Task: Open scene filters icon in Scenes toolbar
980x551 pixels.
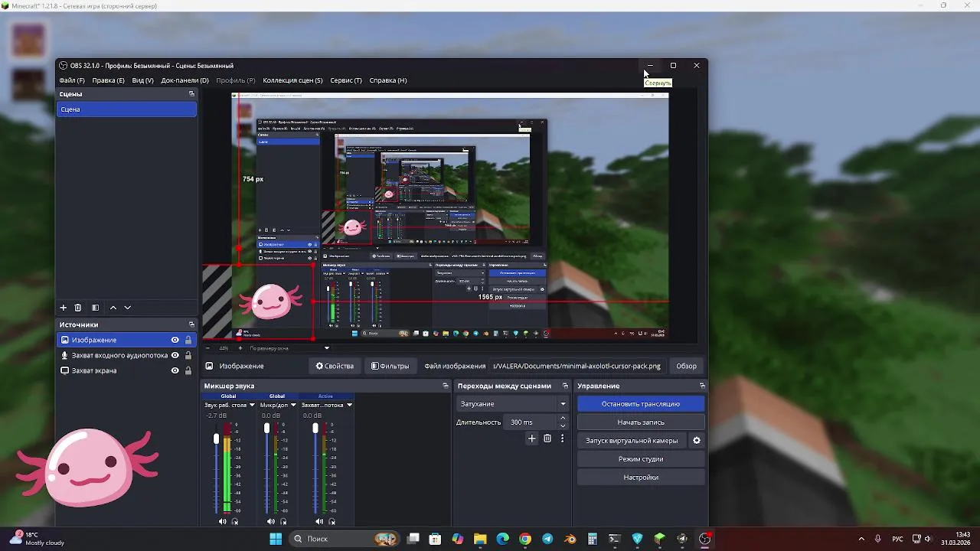Action: [x=95, y=308]
